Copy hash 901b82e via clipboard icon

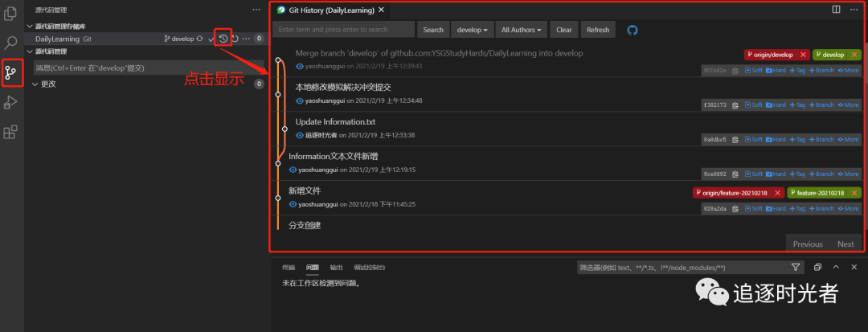point(735,71)
